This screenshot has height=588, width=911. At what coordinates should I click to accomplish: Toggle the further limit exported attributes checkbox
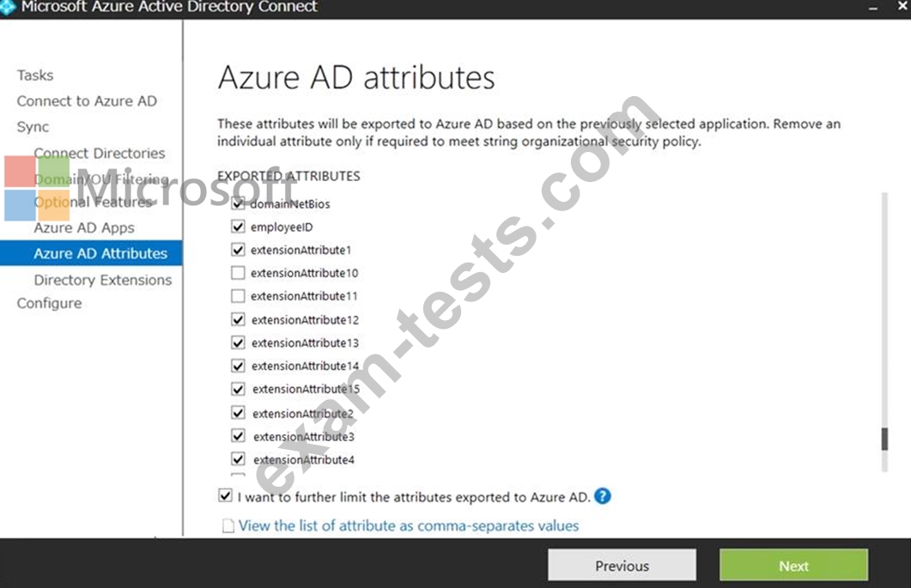(x=226, y=495)
